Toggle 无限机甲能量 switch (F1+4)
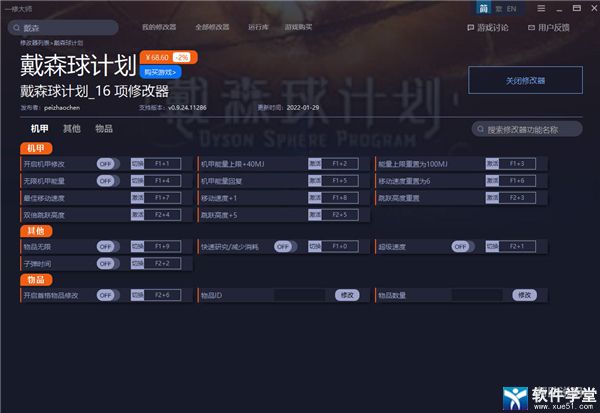 coord(108,181)
